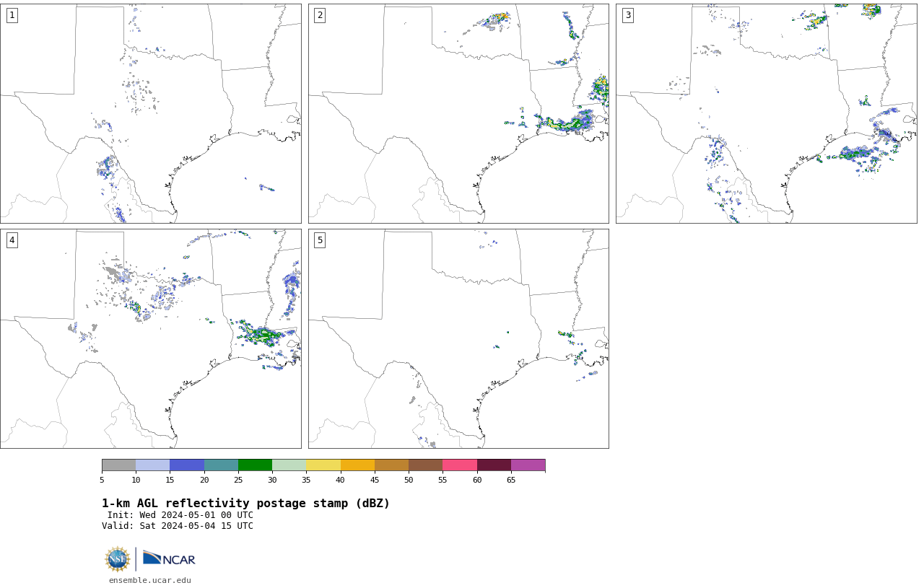924x588 pixels.
Task: Click the colorbar tick label 15
Action: pos(170,481)
